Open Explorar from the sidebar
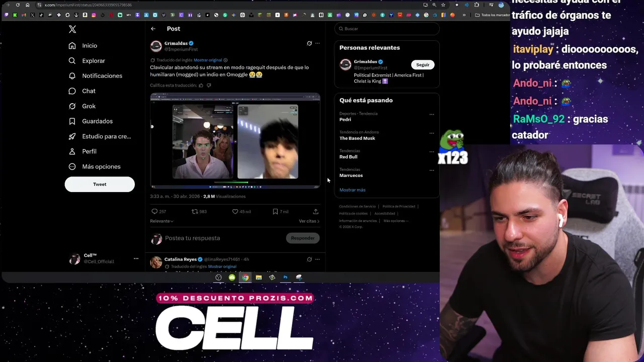 click(x=87, y=61)
